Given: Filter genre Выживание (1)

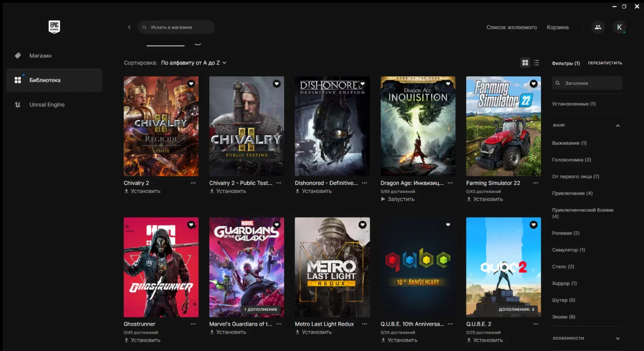Looking at the screenshot, I should 569,143.
